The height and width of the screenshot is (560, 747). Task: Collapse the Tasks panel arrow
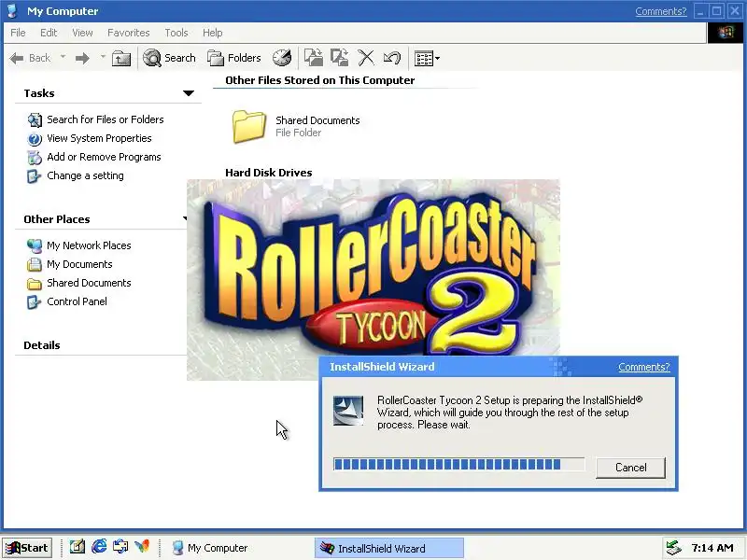189,93
